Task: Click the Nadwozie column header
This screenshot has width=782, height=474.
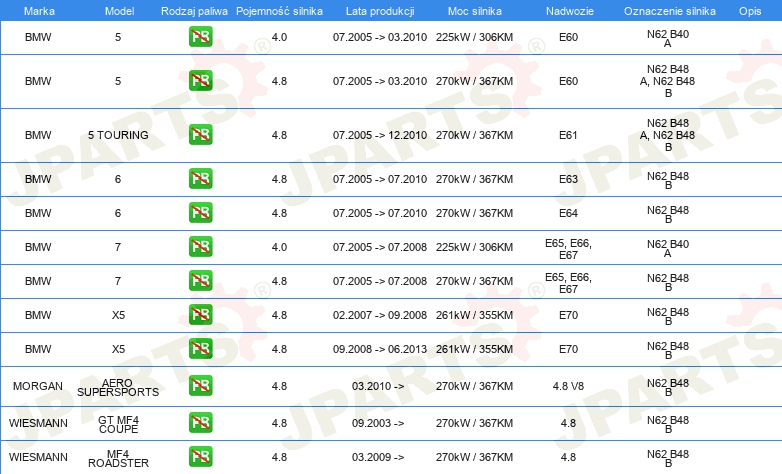Action: (x=570, y=11)
